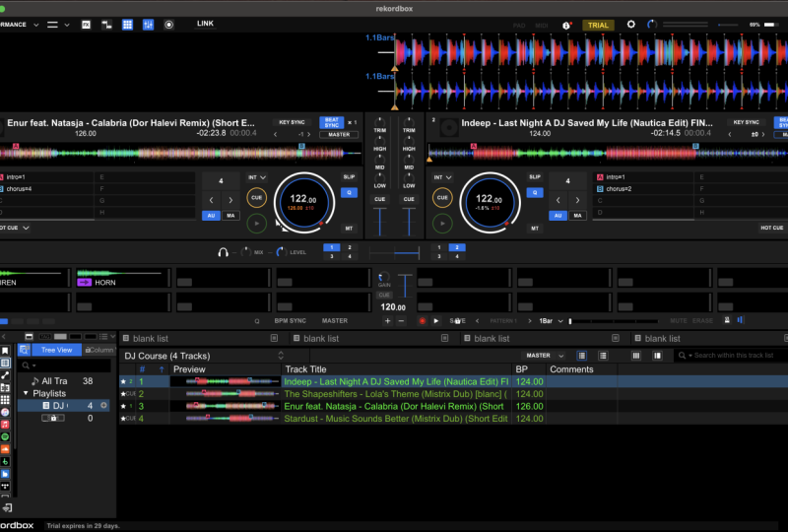Toggle BEAT SYNC on deck 1
The image size is (788, 532).
pyautogui.click(x=331, y=122)
